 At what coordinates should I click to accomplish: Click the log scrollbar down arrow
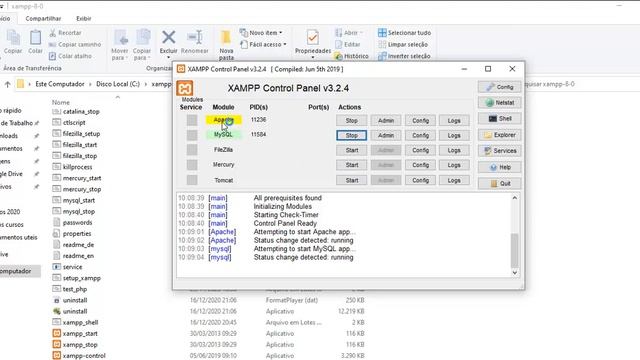pos(515,272)
